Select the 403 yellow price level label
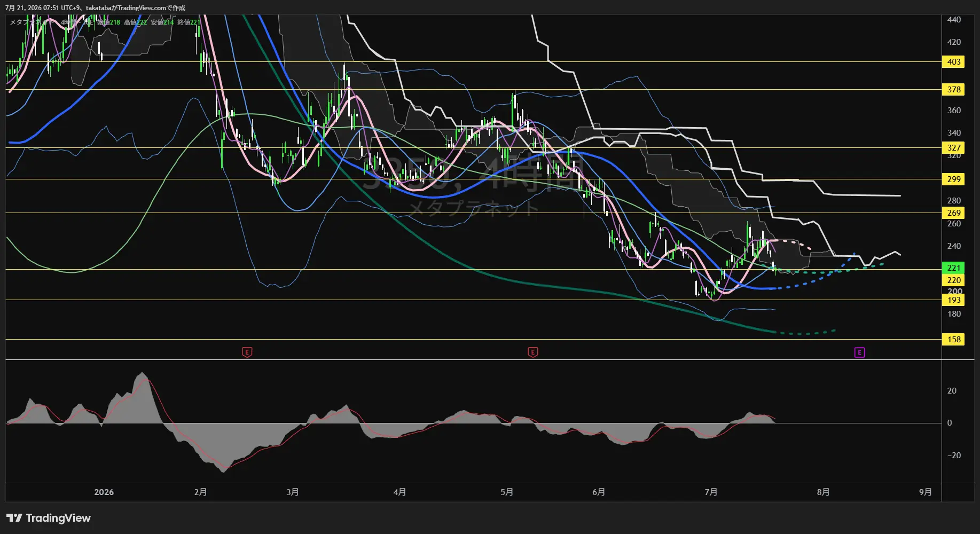The height and width of the screenshot is (534, 980). [x=953, y=62]
